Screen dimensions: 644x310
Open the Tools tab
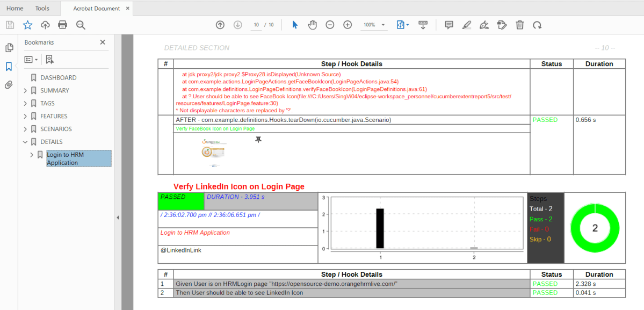(x=42, y=8)
